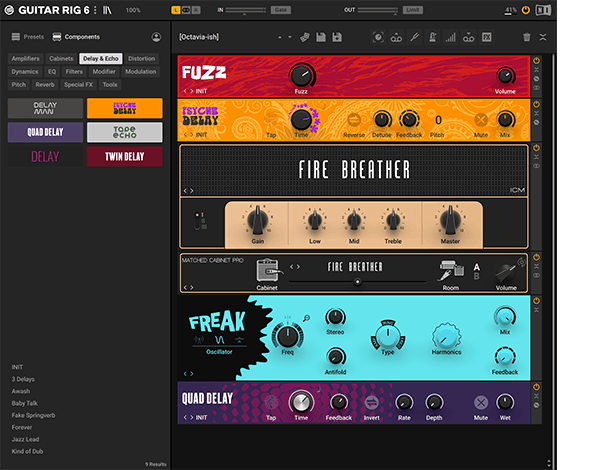The image size is (600, 470).
Task: Show the Tapedeck Pre icon
Action: 396,37
